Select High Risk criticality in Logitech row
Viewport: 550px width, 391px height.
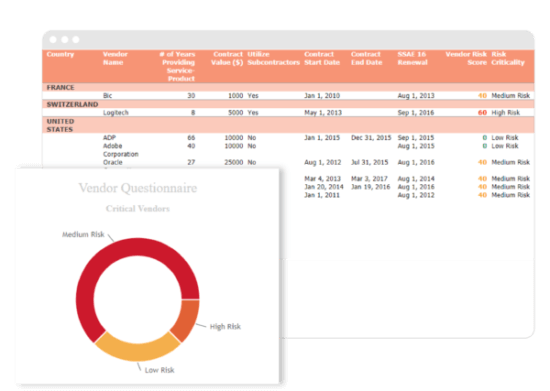coord(505,113)
